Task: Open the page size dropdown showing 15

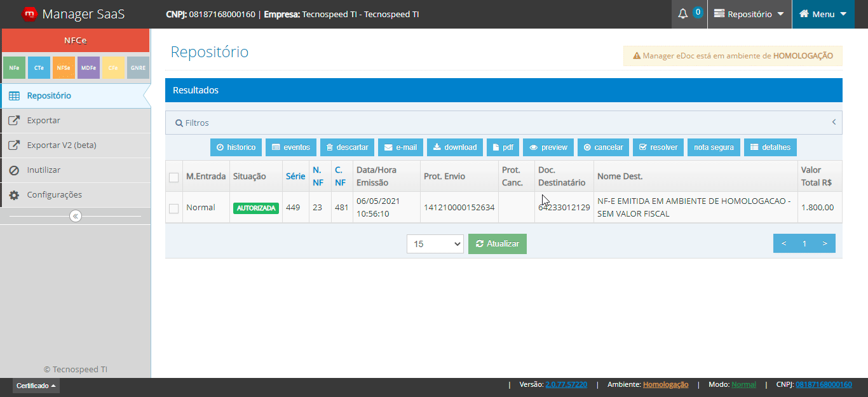Action: point(435,244)
